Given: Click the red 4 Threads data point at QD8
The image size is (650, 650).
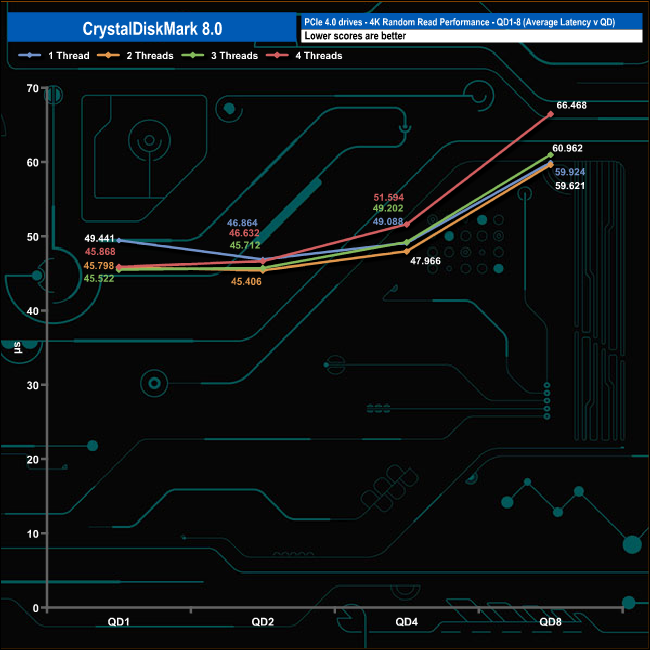Looking at the screenshot, I should (x=551, y=114).
